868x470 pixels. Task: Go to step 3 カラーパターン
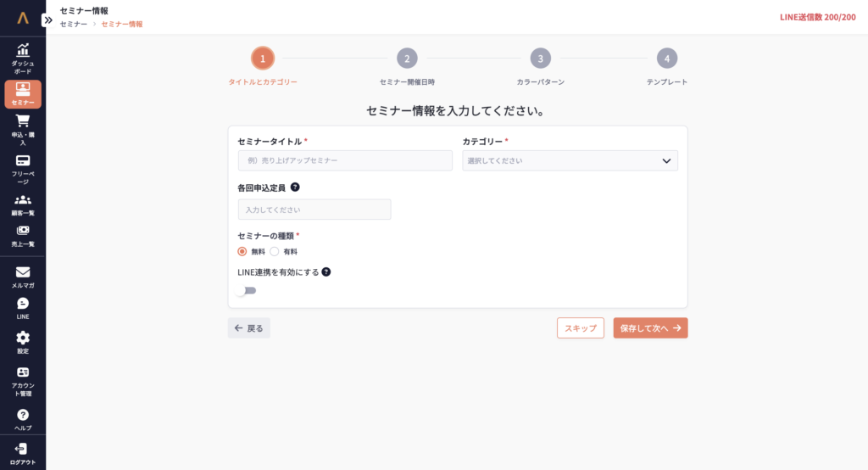tap(540, 59)
